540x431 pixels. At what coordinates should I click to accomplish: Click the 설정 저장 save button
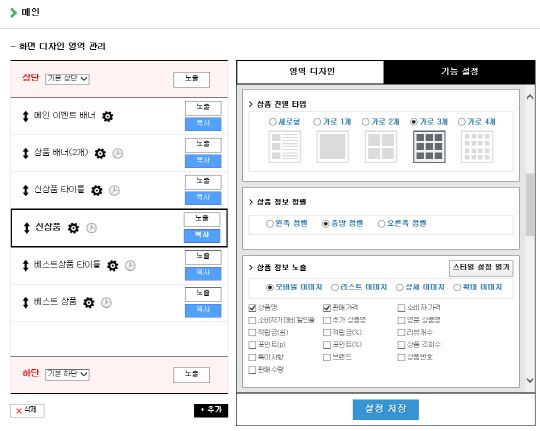[386, 409]
